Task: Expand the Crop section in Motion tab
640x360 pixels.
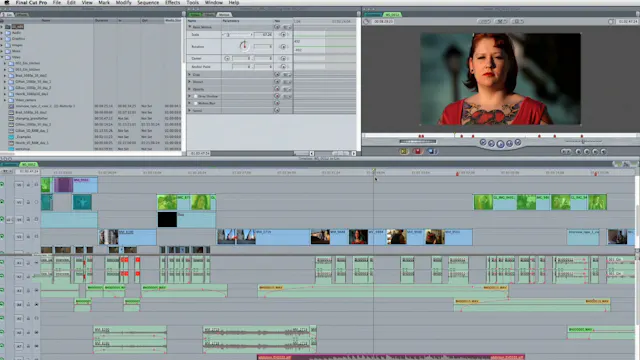Action: pos(189,75)
